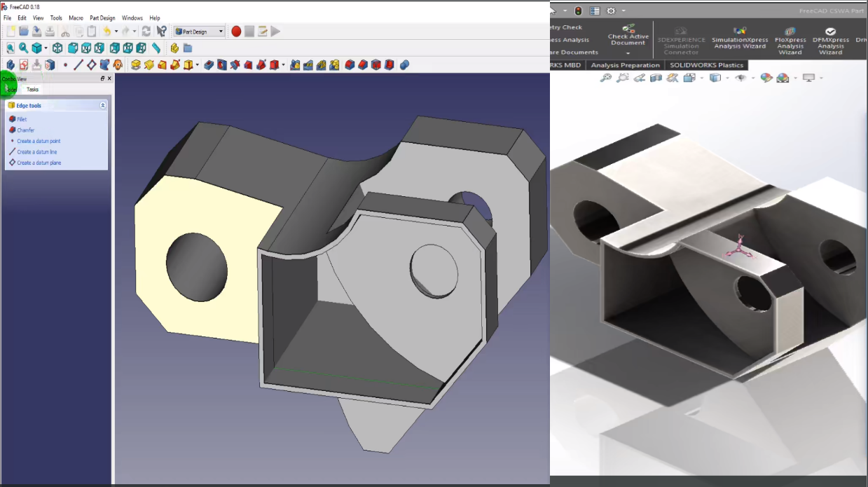Screen dimensions: 868x487
Task: Click the Mirrored feature icon
Action: [295, 64]
